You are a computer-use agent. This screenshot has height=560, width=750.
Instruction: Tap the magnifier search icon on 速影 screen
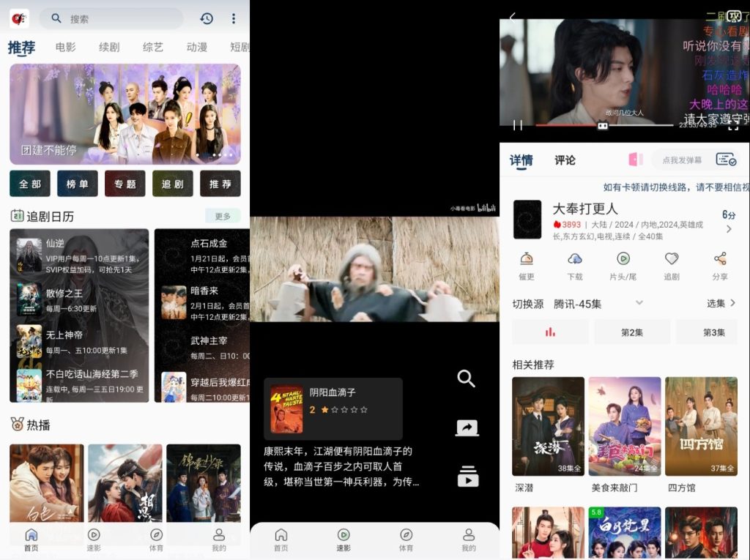click(x=466, y=378)
